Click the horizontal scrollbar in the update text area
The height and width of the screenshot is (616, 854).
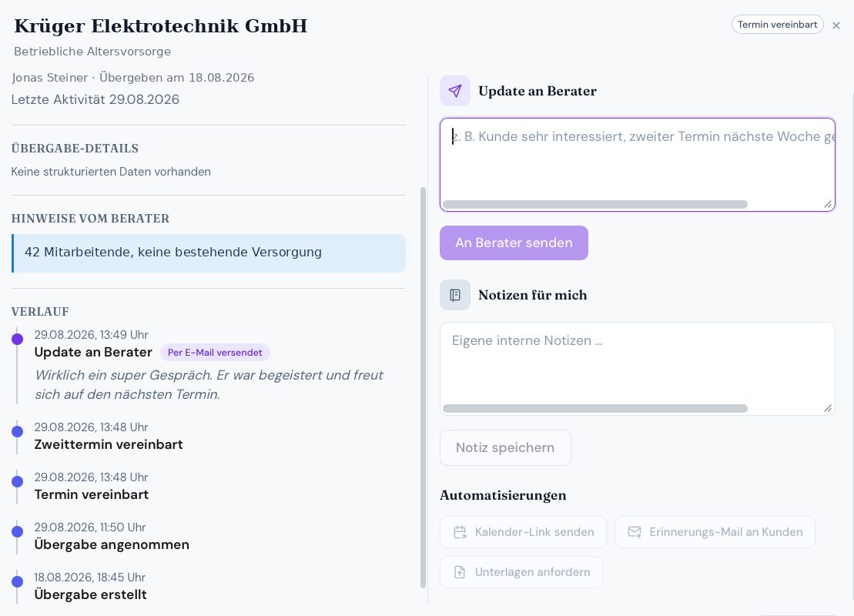click(594, 204)
